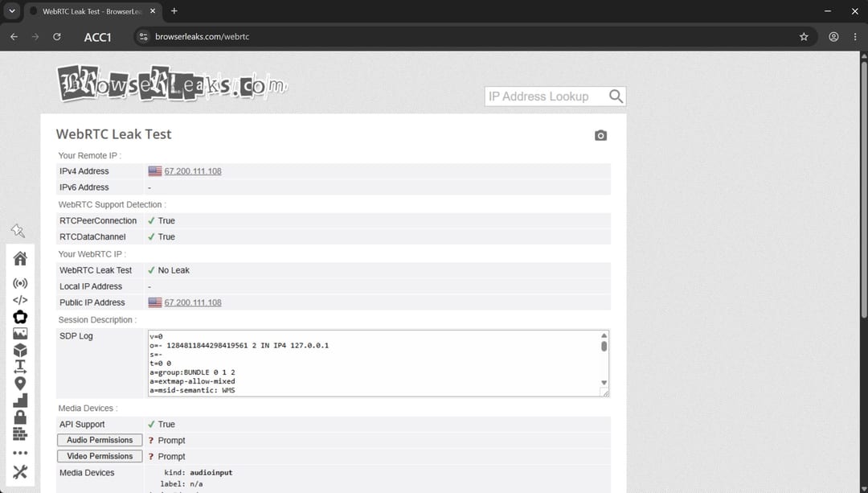Image resolution: width=868 pixels, height=493 pixels.
Task: Open the 67.200.111.108 IPv4 address link
Action: 193,171
